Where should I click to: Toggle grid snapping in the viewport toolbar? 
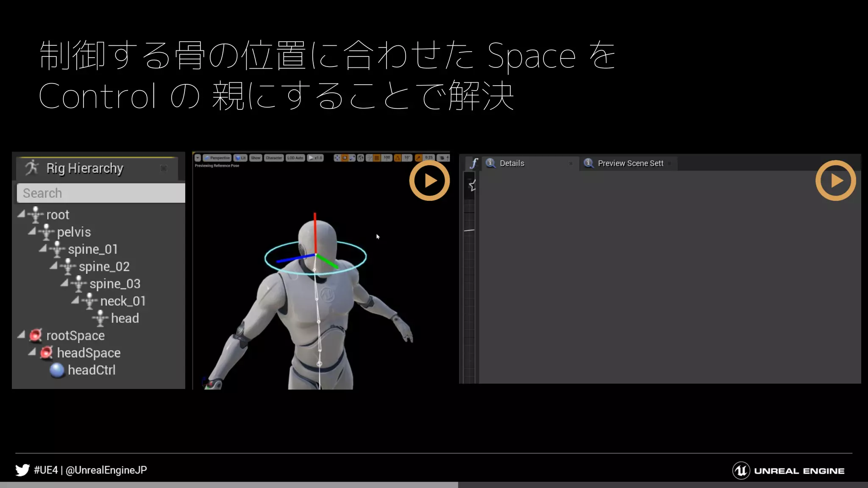coord(376,158)
